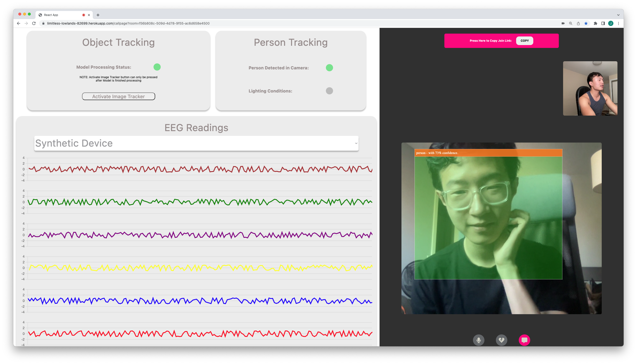The height and width of the screenshot is (364, 637).
Task: Click the share icon in address bar
Action: tap(578, 23)
